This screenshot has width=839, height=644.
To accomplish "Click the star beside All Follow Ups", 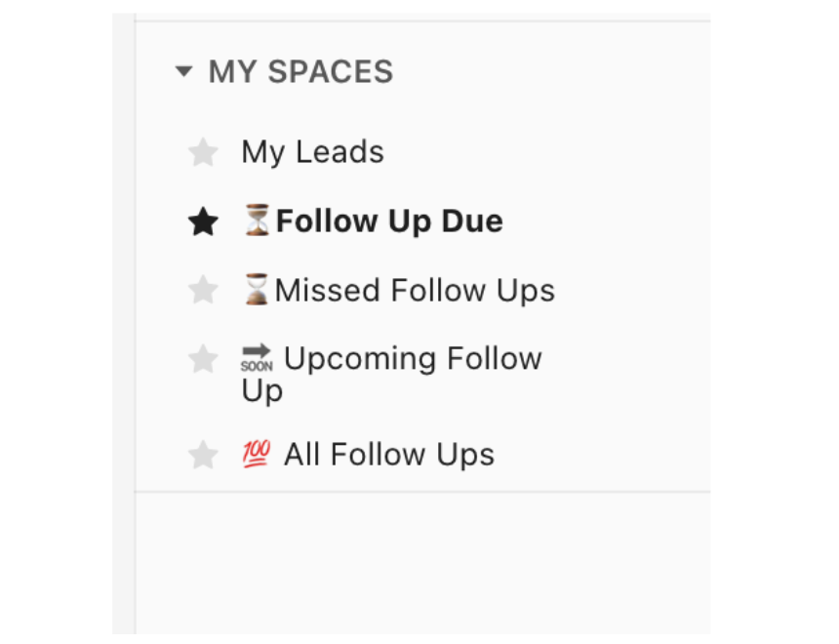I will point(203,453).
